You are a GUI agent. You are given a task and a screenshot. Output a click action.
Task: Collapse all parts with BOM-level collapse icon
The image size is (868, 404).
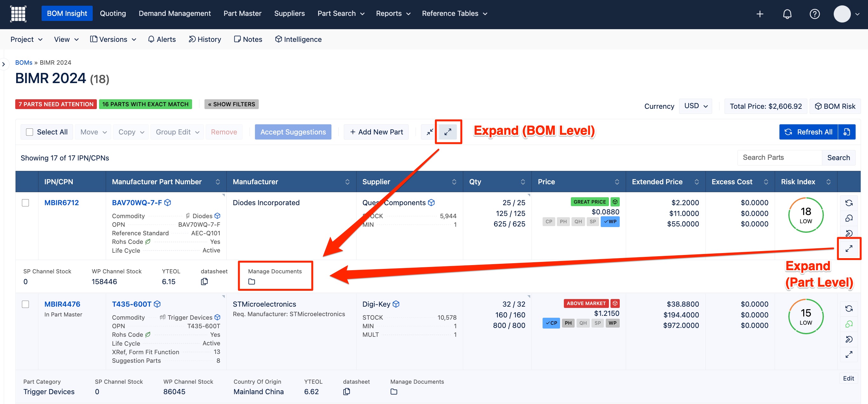[430, 132]
